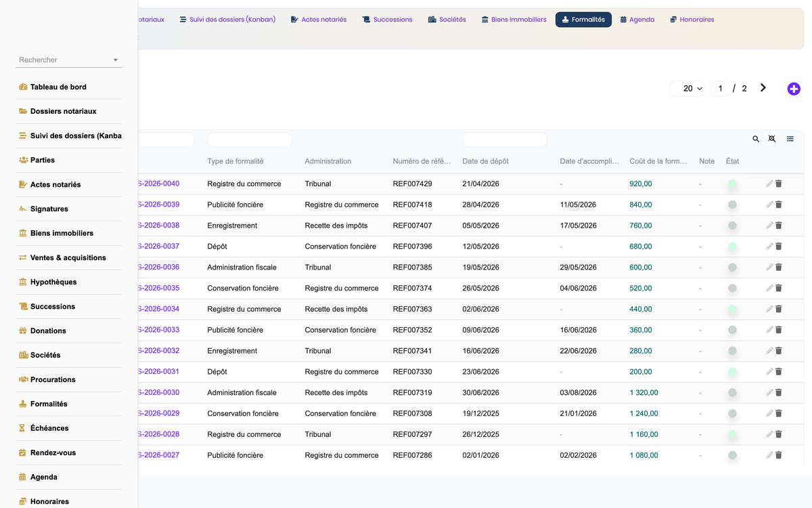Open Échéances in the sidebar

(69, 428)
